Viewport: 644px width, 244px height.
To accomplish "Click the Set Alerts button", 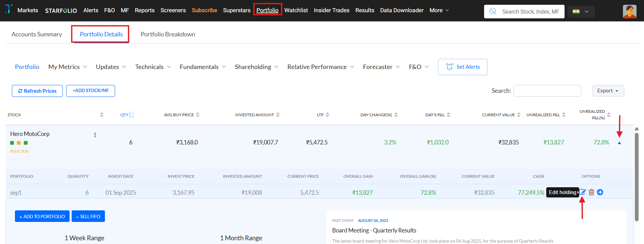I will [x=462, y=67].
